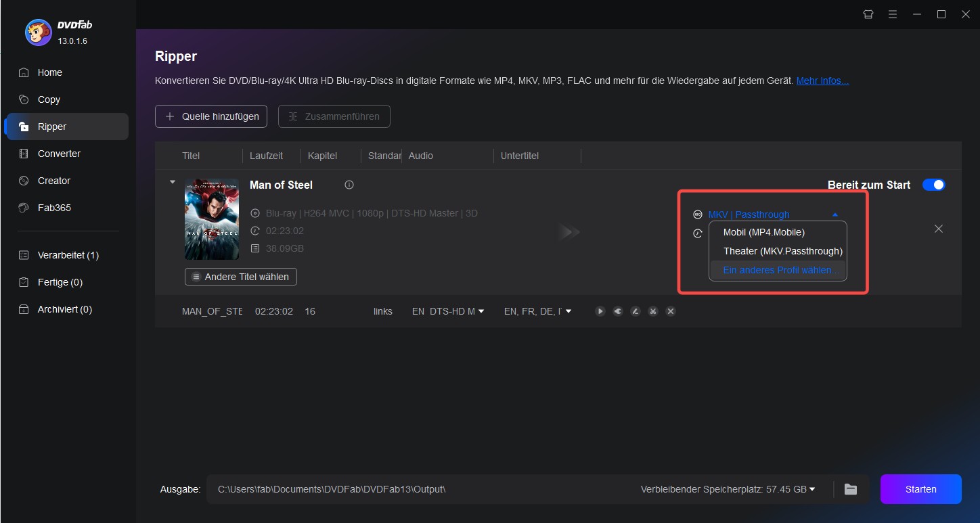Click Quelle hinzufügen button
This screenshot has width=980, height=523.
tap(211, 116)
